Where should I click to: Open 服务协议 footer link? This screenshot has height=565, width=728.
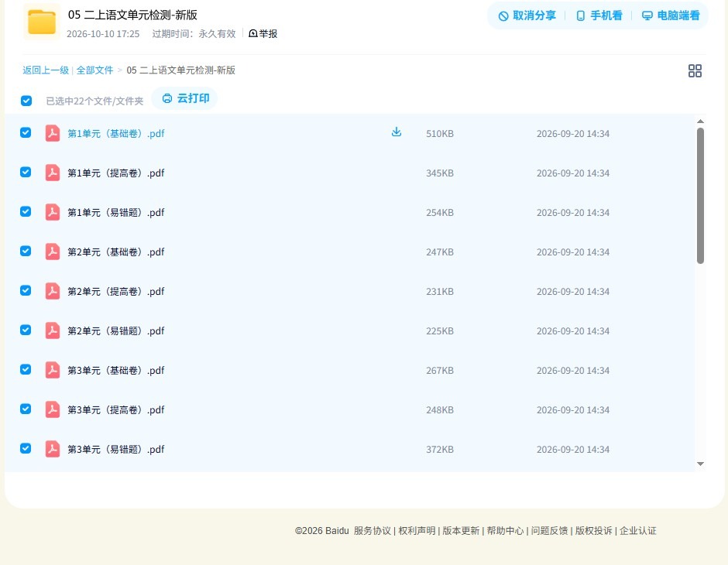tap(373, 531)
